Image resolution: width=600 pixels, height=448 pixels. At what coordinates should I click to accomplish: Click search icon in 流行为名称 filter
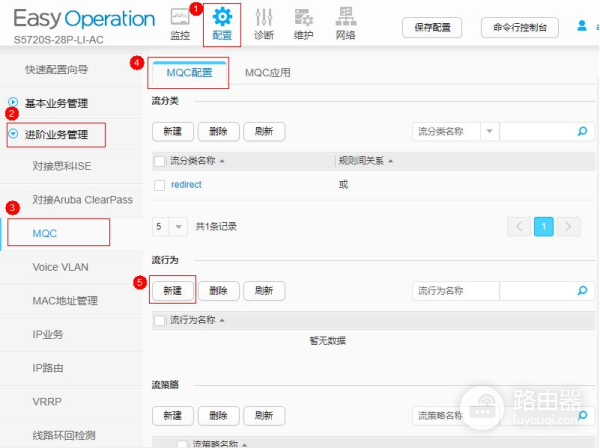click(582, 291)
